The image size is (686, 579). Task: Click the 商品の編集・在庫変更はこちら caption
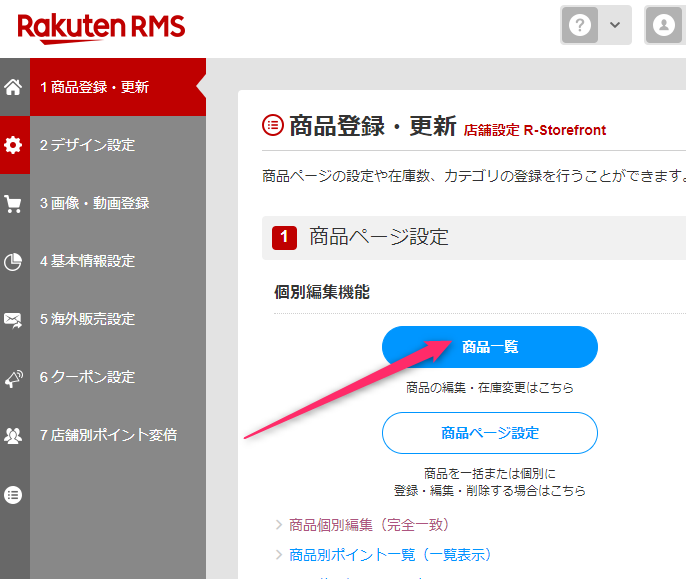click(x=490, y=387)
